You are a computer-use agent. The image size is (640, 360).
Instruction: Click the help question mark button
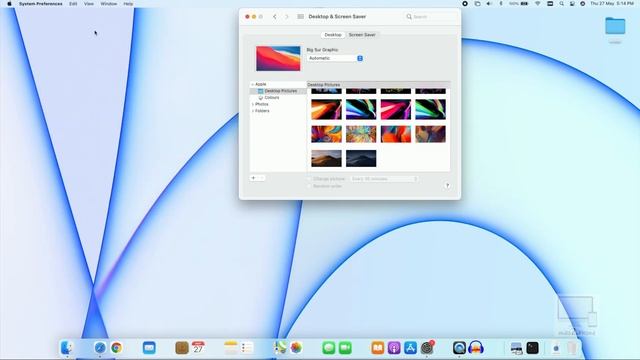[447, 185]
